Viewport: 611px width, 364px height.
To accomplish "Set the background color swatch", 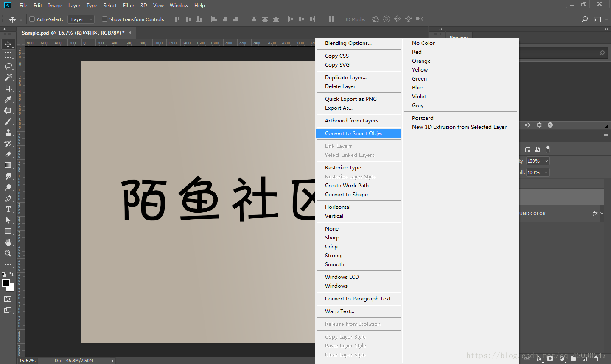I will [12, 289].
